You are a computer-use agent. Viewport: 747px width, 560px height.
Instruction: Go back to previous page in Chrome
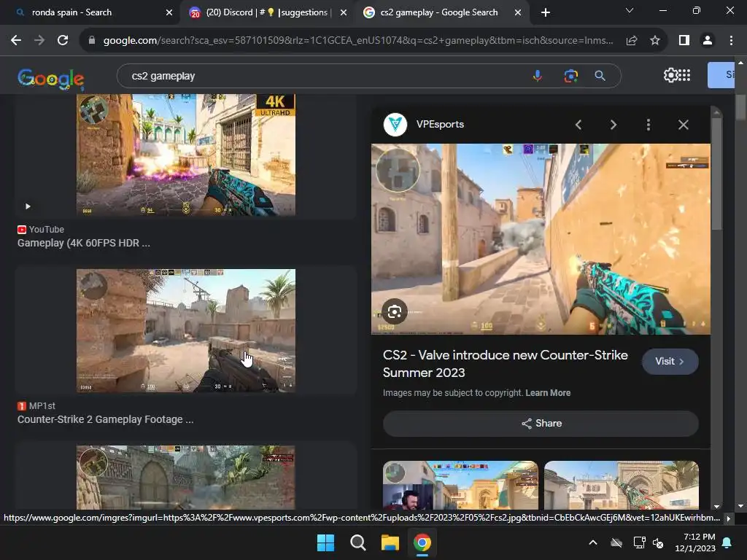pos(16,41)
